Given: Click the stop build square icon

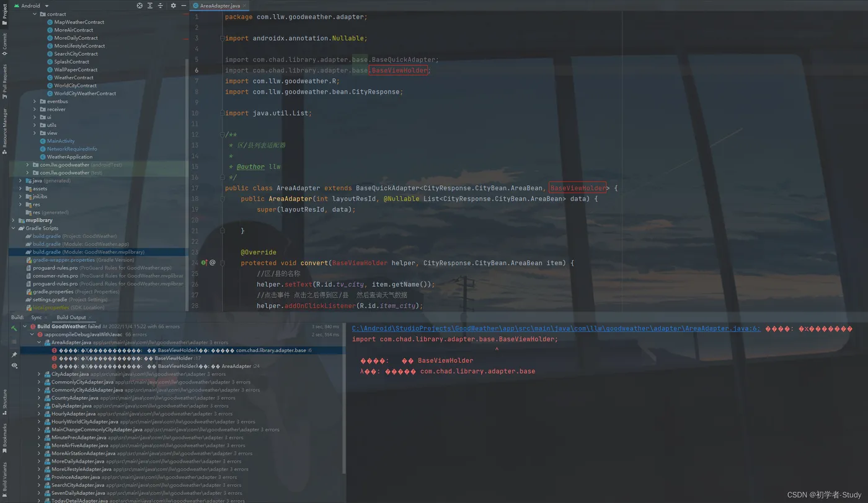Looking at the screenshot, I should point(14,341).
